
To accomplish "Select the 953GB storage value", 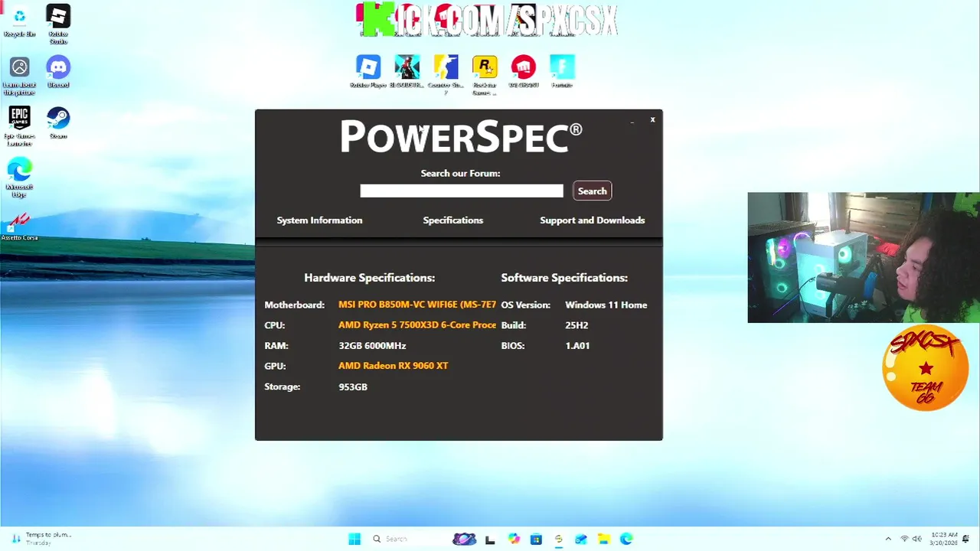I will pos(353,387).
